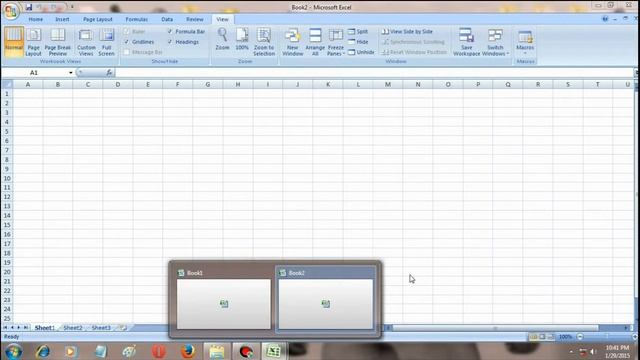Viewport: 640px width, 360px height.
Task: Split the worksheet window
Action: point(358,31)
